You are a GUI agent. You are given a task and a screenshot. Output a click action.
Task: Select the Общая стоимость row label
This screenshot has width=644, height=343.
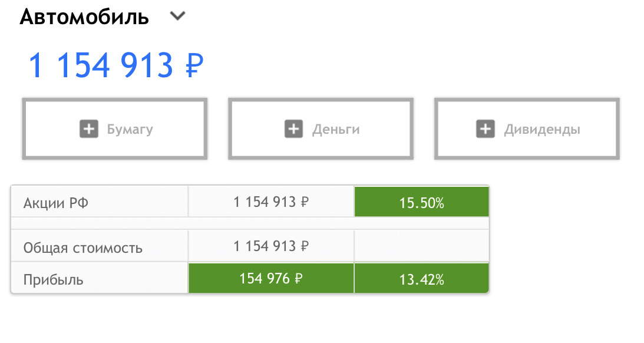(82, 248)
